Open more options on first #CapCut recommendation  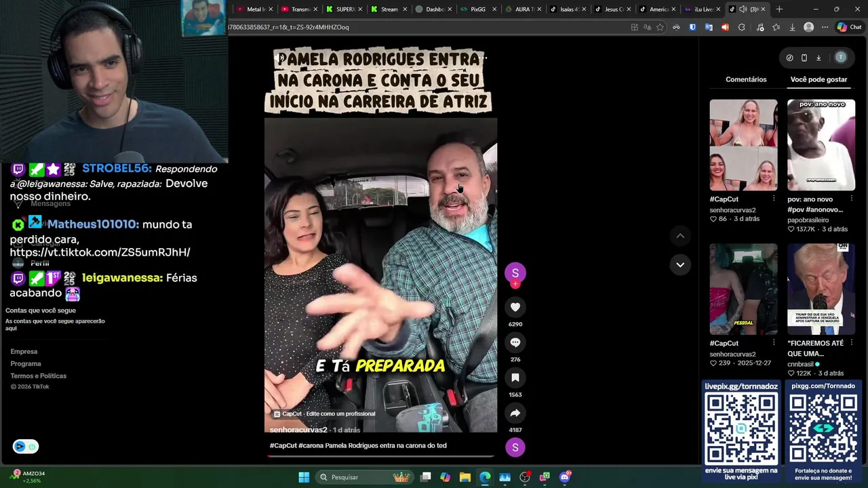(774, 199)
